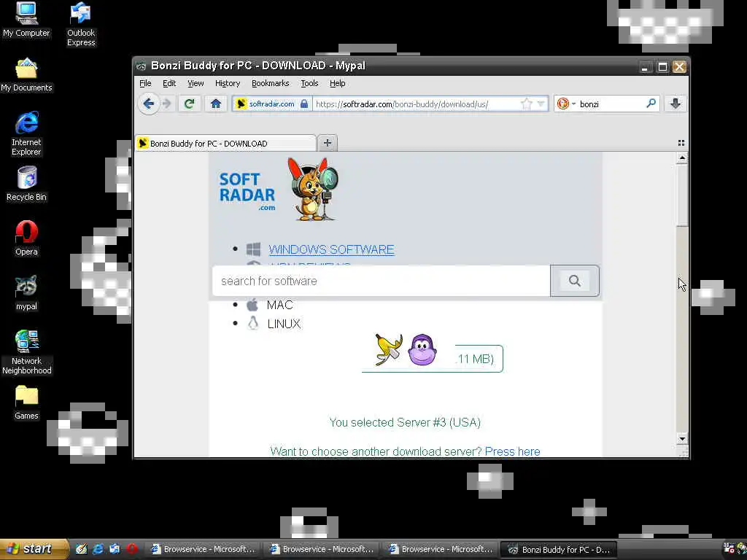The height and width of the screenshot is (560, 747).
Task: Click the search magnifier in browser search box
Action: pyautogui.click(x=651, y=104)
